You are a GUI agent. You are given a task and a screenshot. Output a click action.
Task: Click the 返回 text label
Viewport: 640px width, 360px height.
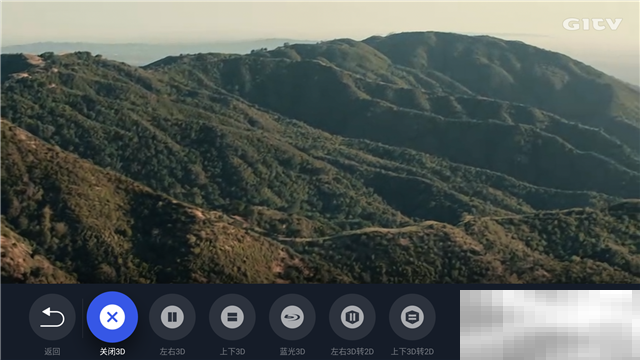point(52,351)
